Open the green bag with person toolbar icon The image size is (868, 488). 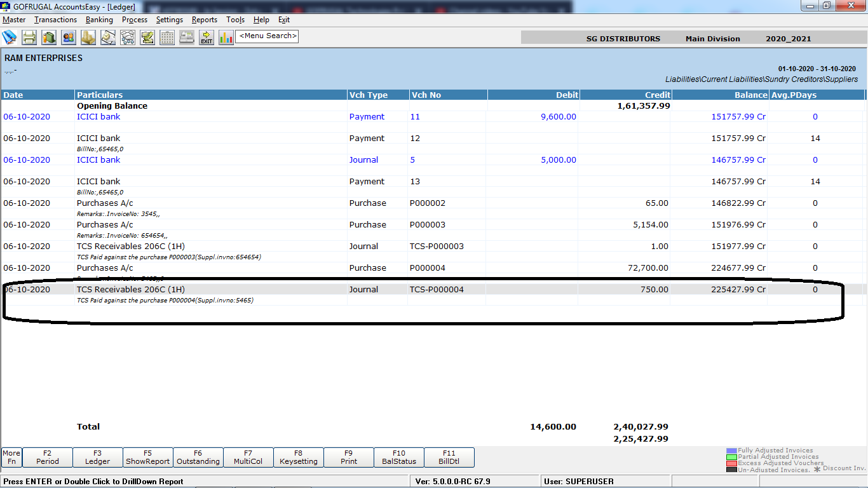click(x=49, y=37)
